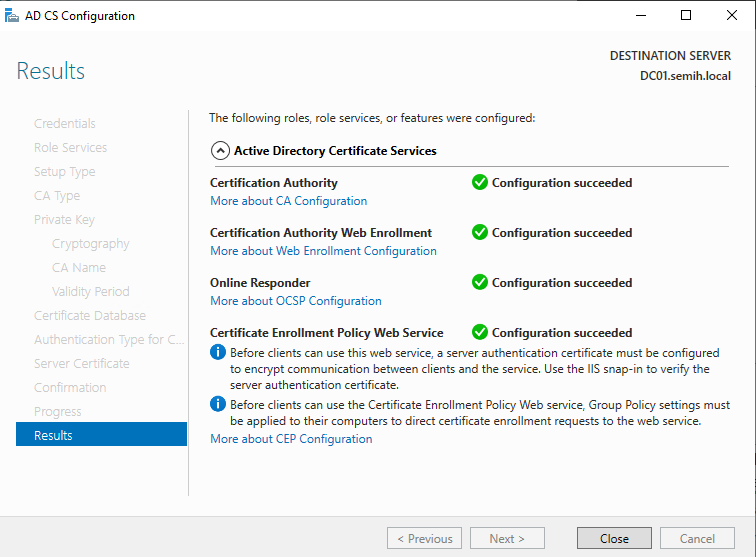Collapse the Active Directory Certificate Services section
This screenshot has height=557, width=756.
219,151
